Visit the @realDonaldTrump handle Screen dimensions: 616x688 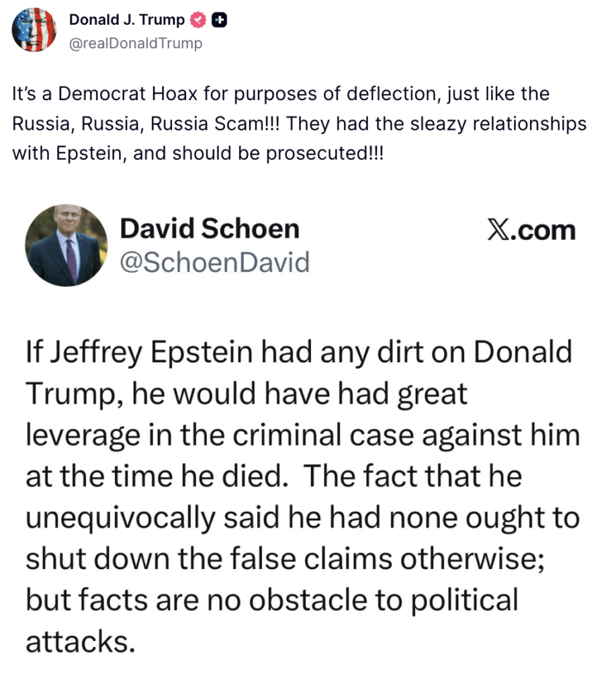135,43
